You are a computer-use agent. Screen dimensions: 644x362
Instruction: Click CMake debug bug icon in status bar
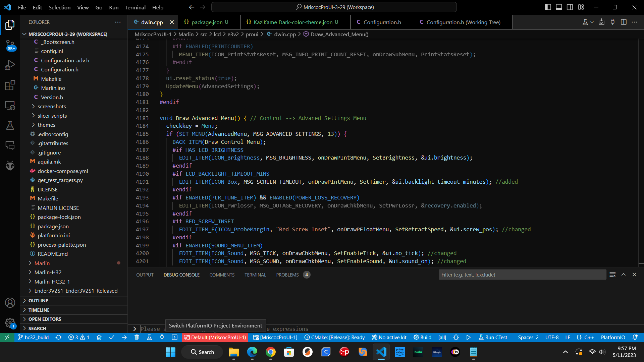[456, 337]
